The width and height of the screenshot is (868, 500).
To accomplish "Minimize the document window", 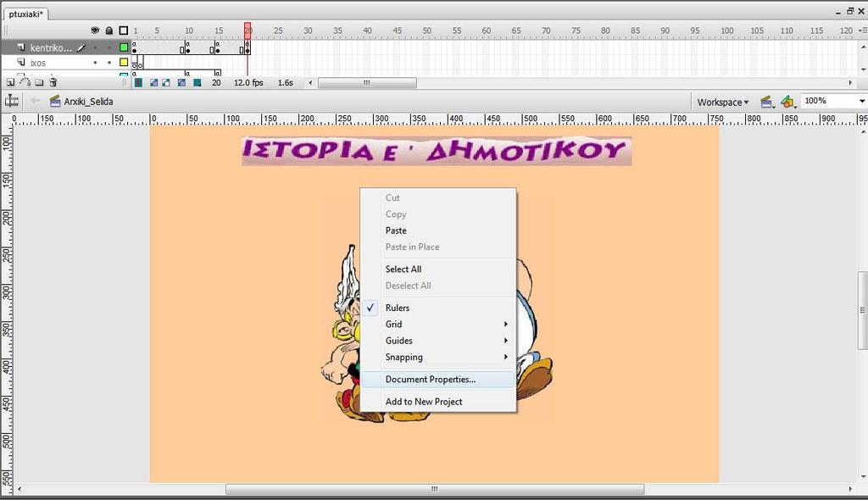I will tap(838, 12).
